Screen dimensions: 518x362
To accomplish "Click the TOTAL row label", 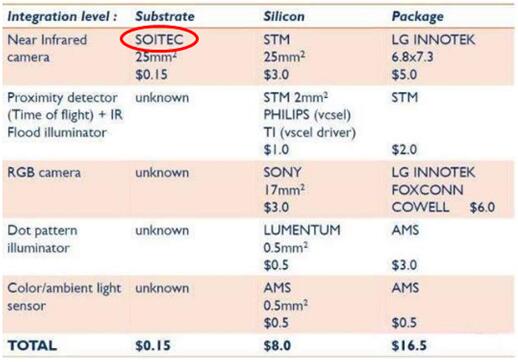I will click(x=32, y=346).
